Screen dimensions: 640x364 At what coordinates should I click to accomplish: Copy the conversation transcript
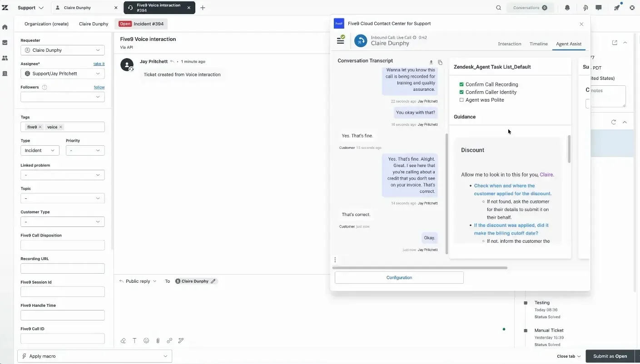pos(440,62)
